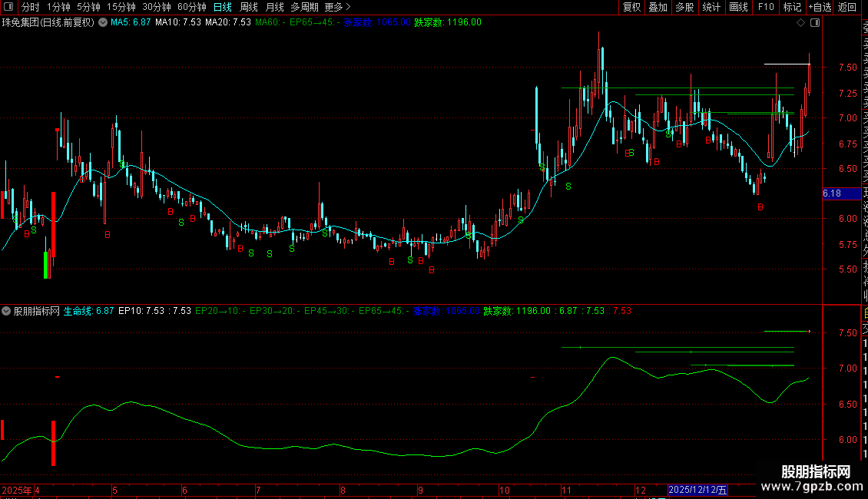
Task: Click the blue 涨家数: 1065.00 label in main chart
Action: (377, 23)
